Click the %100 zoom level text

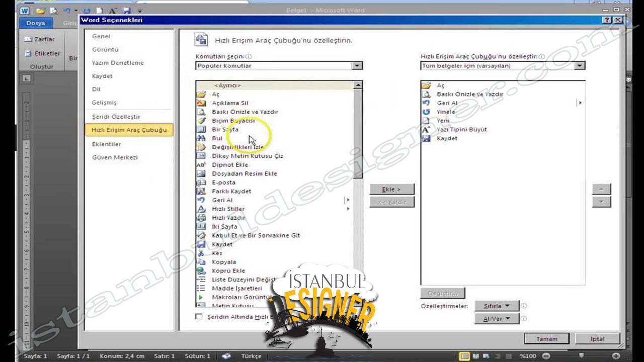[528, 356]
